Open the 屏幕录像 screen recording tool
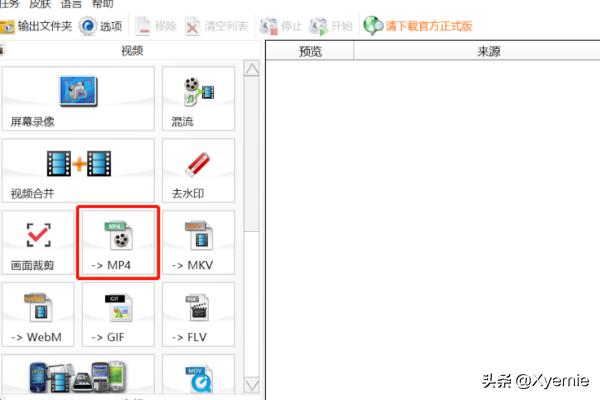Viewport: 600px width, 400px height. (x=78, y=100)
